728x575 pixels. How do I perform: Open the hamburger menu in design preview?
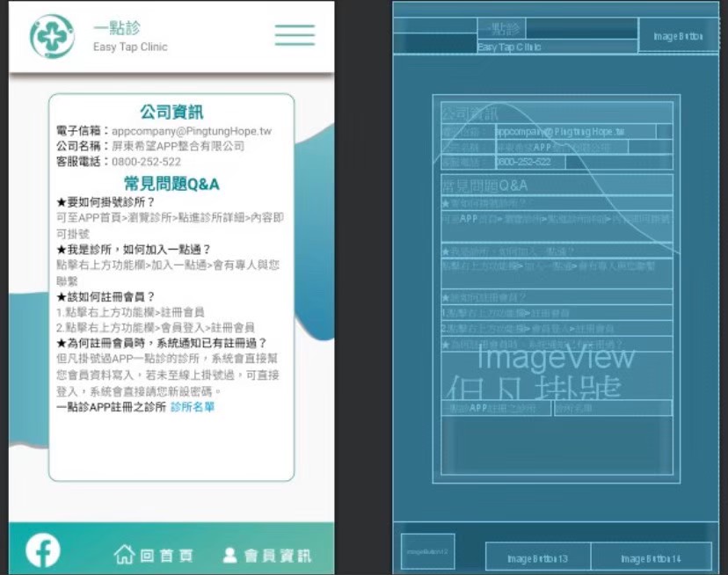pos(294,35)
